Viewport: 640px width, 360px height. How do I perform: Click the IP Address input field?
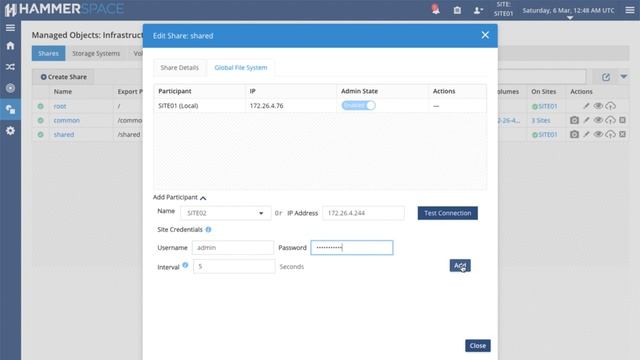click(x=363, y=213)
